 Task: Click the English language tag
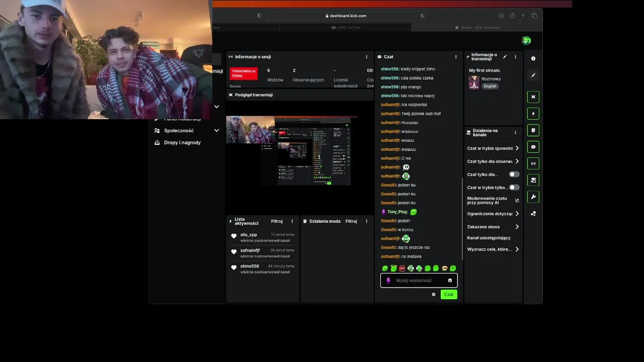490,86
